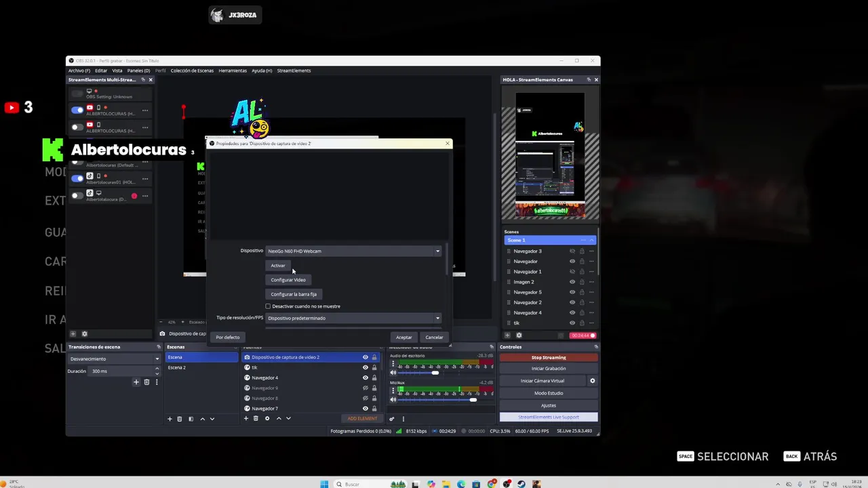Image resolution: width=868 pixels, height=488 pixels.
Task: Check Desactivar cuando no se muestre
Action: click(268, 306)
